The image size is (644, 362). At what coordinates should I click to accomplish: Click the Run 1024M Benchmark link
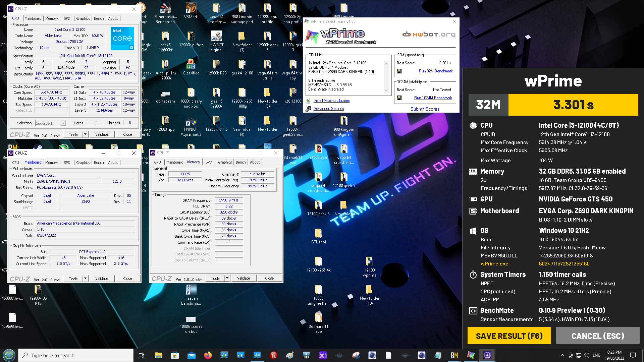(x=433, y=98)
